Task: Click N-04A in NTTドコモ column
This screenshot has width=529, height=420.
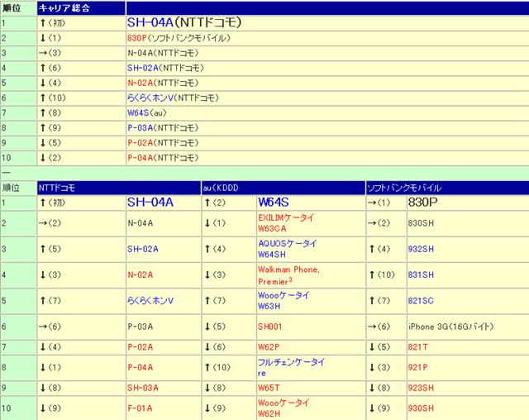Action: (x=141, y=223)
